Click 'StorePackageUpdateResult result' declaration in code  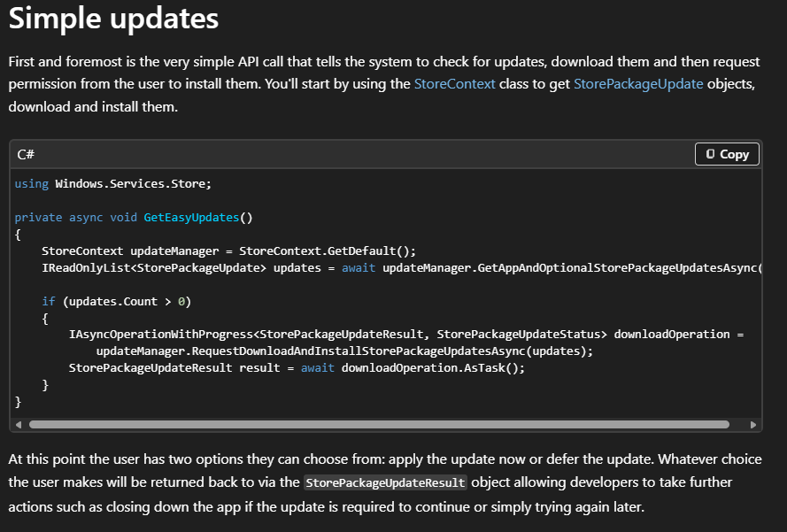pos(174,368)
